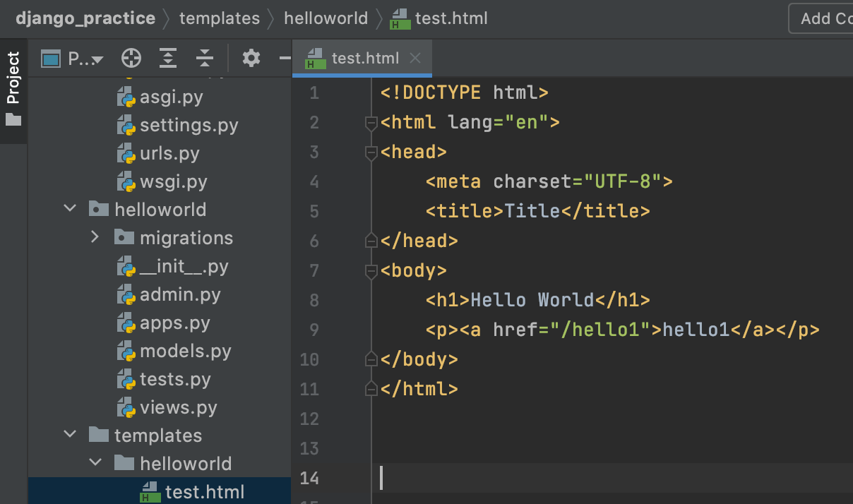Click the HTML file icon beside test.html in tree

(x=149, y=492)
